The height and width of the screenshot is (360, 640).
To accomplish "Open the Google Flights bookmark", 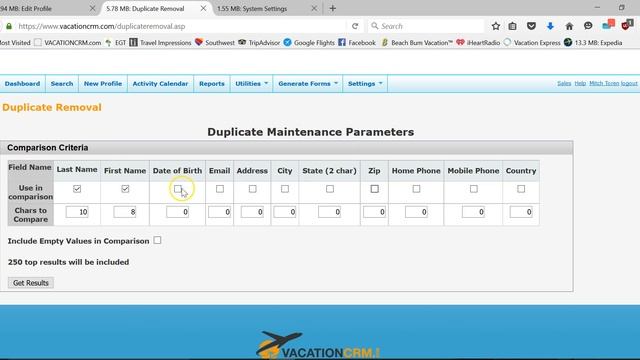I will 309,42.
